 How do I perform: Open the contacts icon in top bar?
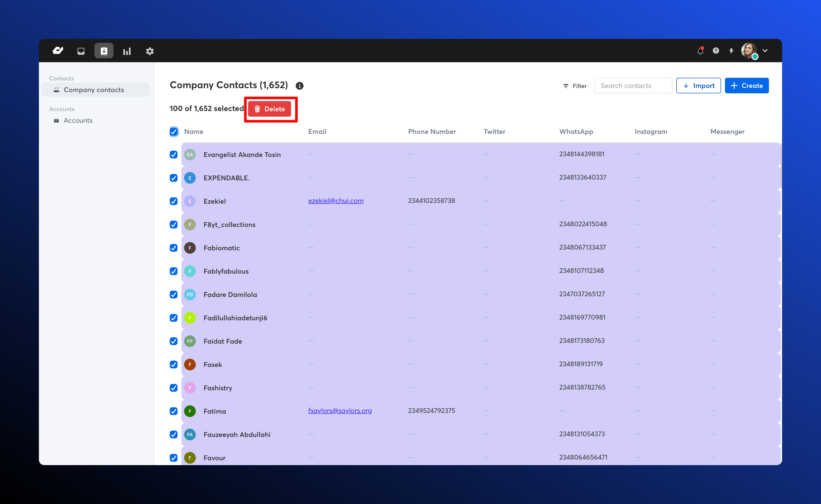tap(104, 51)
